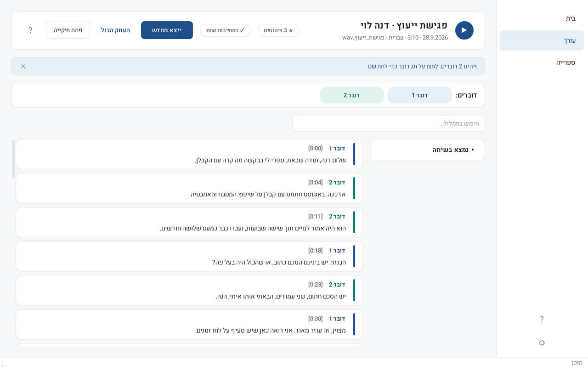The height and width of the screenshot is (368, 588).
Task: Expand the נמצא בשיחה section
Action: [x=428, y=150]
